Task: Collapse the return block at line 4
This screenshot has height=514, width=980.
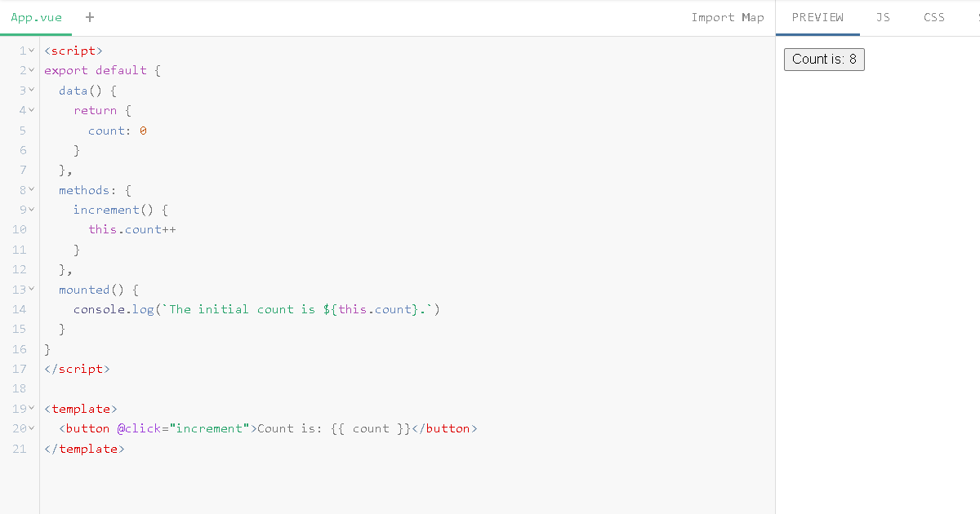Action: coord(32,110)
